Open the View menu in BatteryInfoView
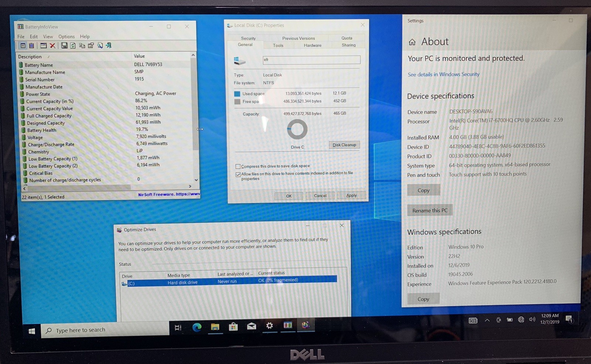The width and height of the screenshot is (591, 364). 48,37
